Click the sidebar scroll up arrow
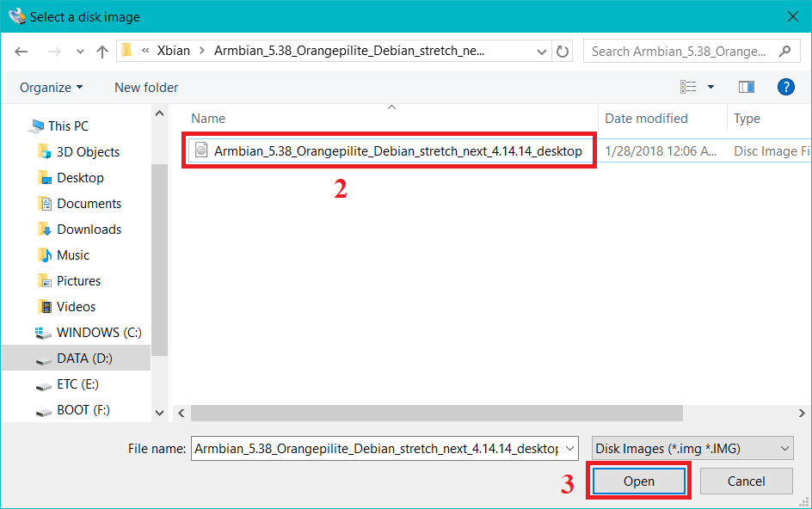Image resolution: width=812 pixels, height=509 pixels. point(159,113)
